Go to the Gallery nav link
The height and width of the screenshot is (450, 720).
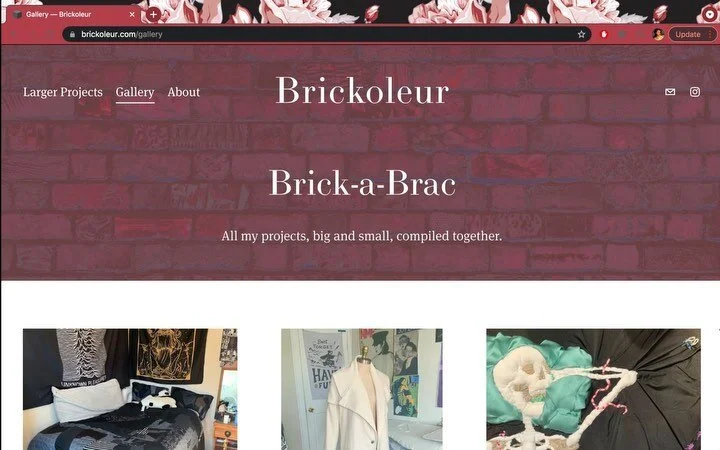pyautogui.click(x=135, y=92)
